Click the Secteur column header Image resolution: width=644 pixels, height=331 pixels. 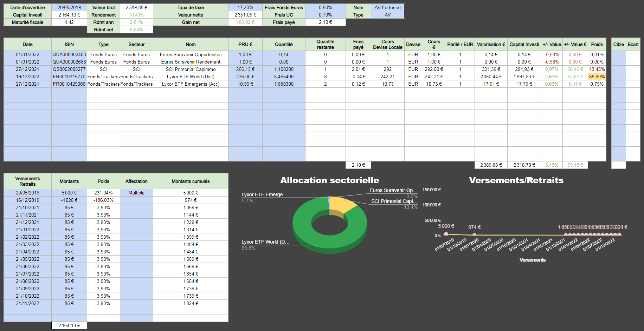[136, 44]
